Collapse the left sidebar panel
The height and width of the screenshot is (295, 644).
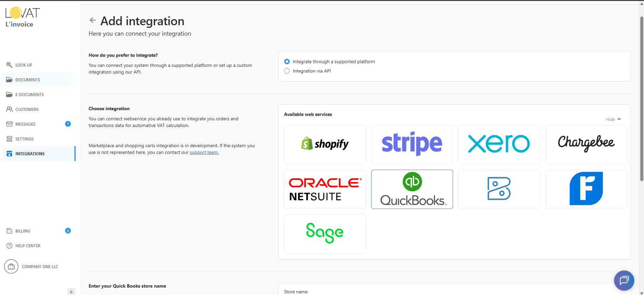[x=71, y=292]
